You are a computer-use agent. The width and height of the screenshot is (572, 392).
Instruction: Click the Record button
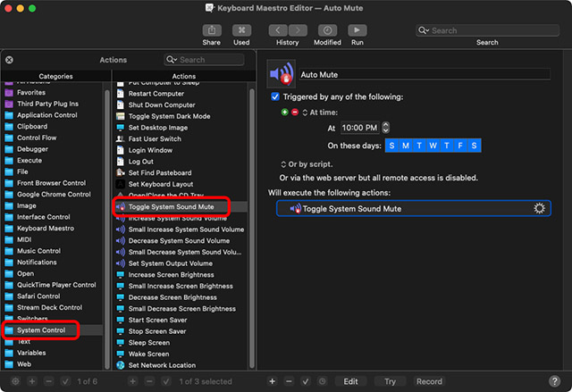tap(429, 381)
